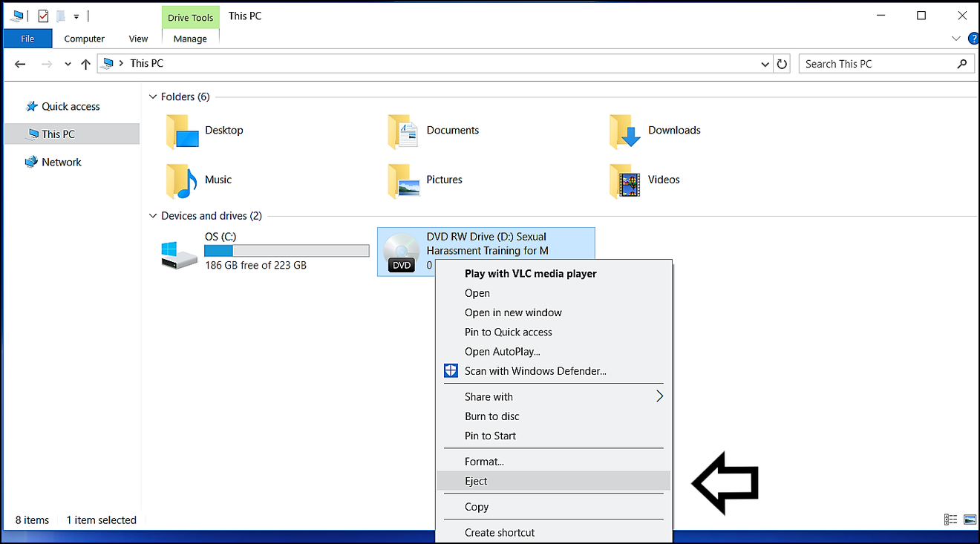Click the Up directory arrow icon
Image resolution: width=980 pixels, height=544 pixels.
(85, 64)
